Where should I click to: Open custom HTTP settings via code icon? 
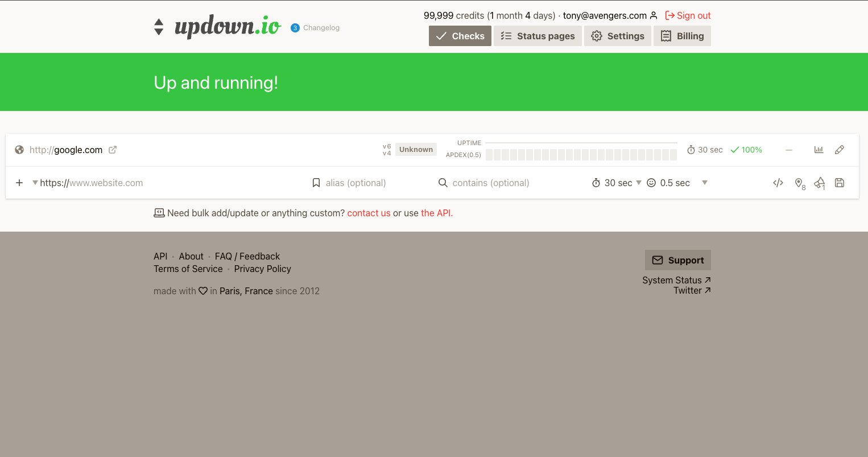(778, 183)
